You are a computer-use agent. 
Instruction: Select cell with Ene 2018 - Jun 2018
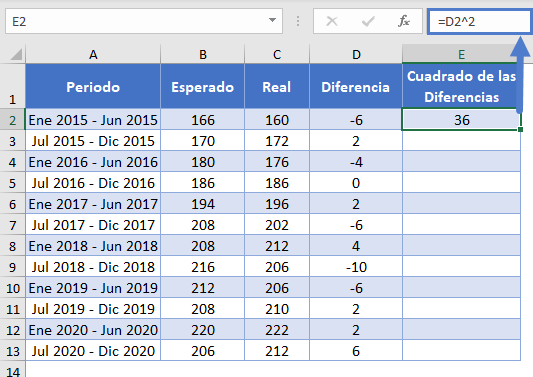click(93, 246)
